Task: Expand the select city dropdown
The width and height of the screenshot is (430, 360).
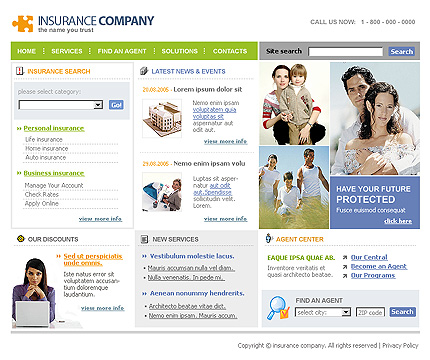Action: pyautogui.click(x=323, y=312)
